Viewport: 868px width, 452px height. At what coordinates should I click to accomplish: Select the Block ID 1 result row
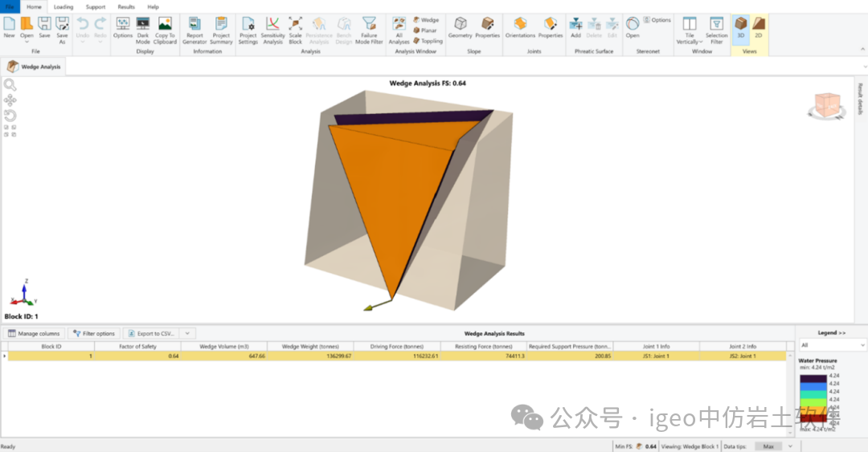click(x=396, y=356)
